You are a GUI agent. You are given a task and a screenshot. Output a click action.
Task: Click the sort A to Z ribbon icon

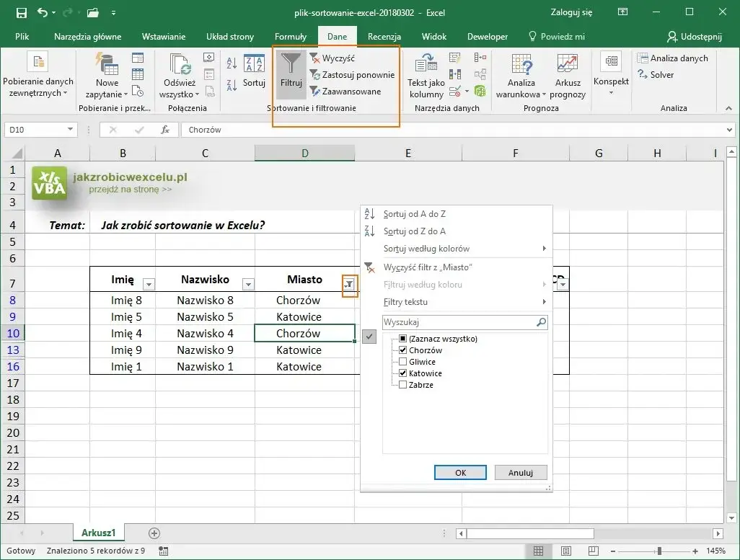232,64
